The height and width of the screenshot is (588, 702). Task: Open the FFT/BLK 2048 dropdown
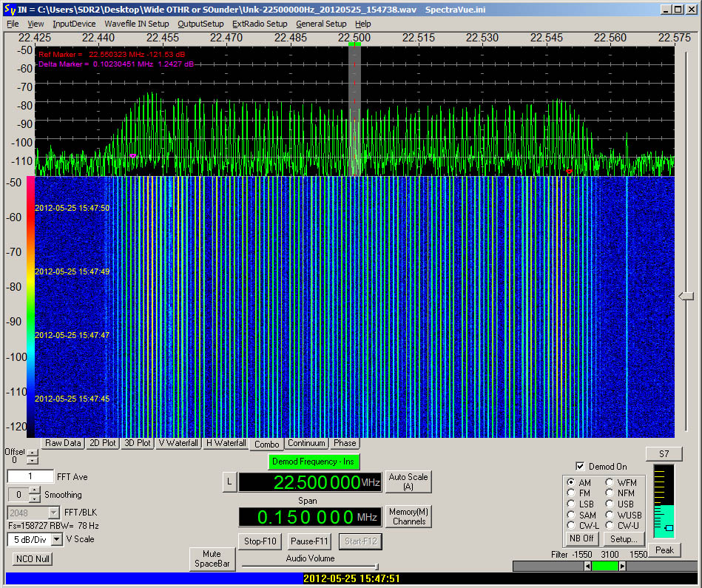[x=54, y=513]
